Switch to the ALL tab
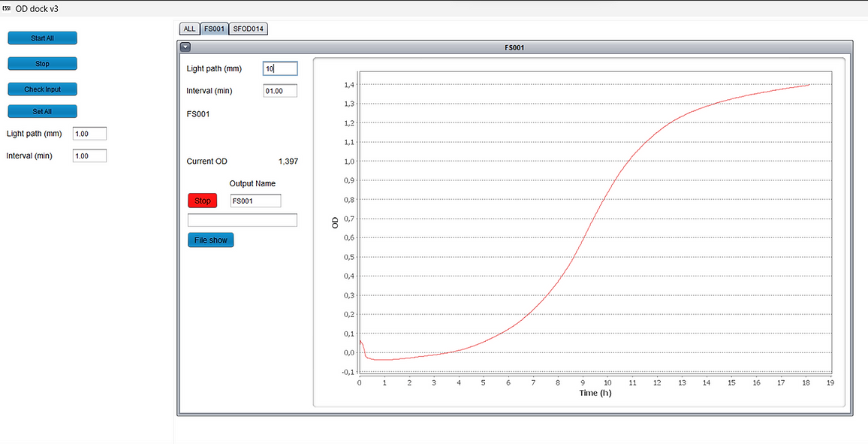The height and width of the screenshot is (444, 868). click(x=189, y=29)
